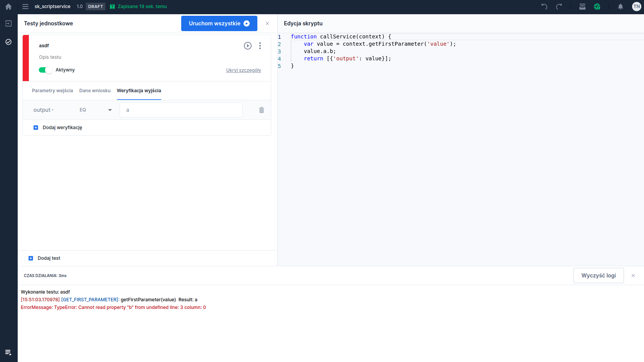Open the hamburger menu
This screenshot has width=644, height=362.
point(25,7)
